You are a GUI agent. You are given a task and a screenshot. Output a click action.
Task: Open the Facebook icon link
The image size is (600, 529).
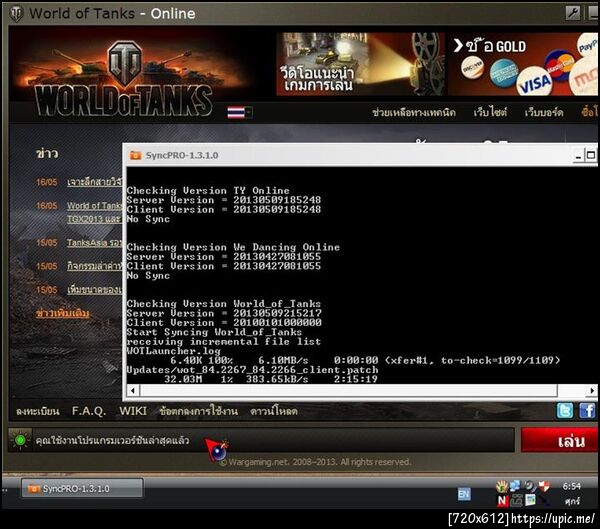click(x=587, y=411)
